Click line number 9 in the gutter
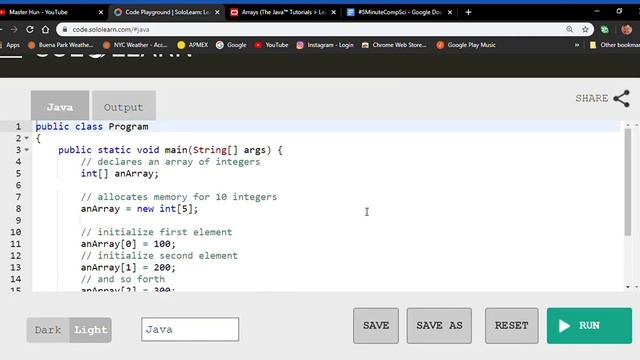The image size is (640, 360). click(18, 221)
